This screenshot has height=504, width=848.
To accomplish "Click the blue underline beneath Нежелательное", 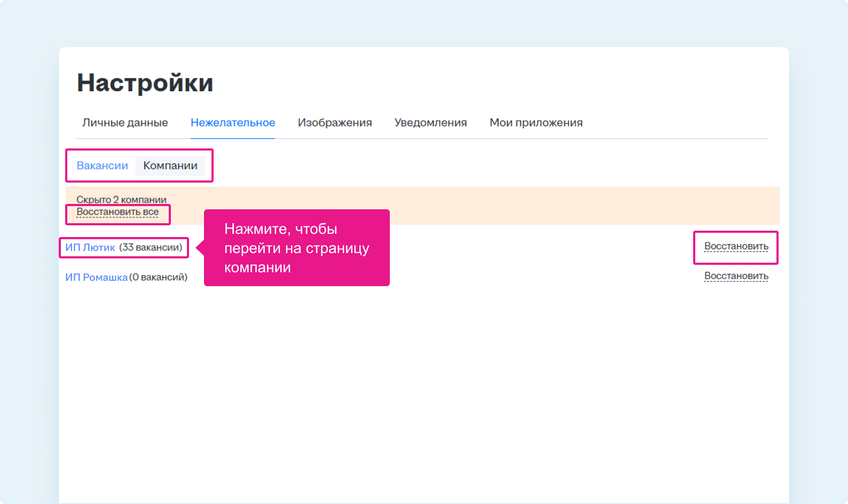I will [233, 138].
